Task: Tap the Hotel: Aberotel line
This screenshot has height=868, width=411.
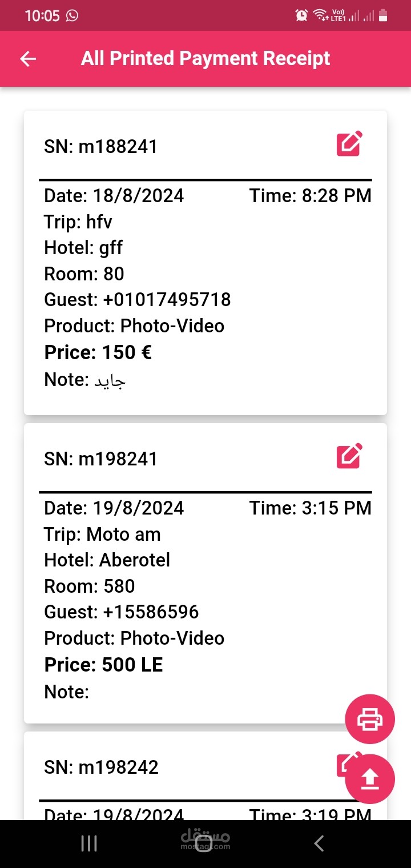Action: [107, 560]
